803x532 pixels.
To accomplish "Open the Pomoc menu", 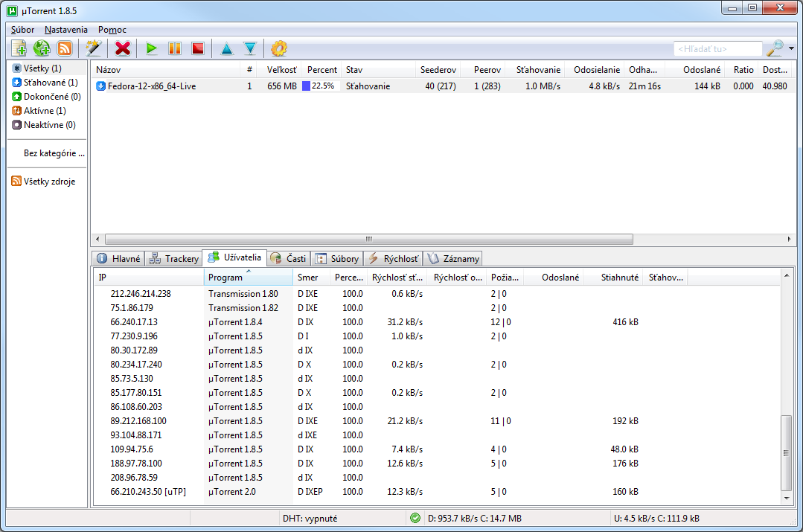I will click(x=112, y=30).
